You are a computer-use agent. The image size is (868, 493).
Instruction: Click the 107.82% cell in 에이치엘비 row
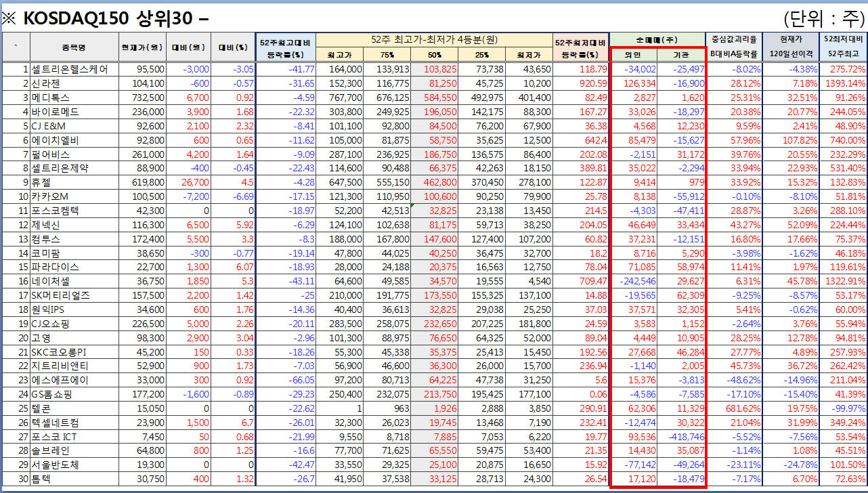coord(791,140)
